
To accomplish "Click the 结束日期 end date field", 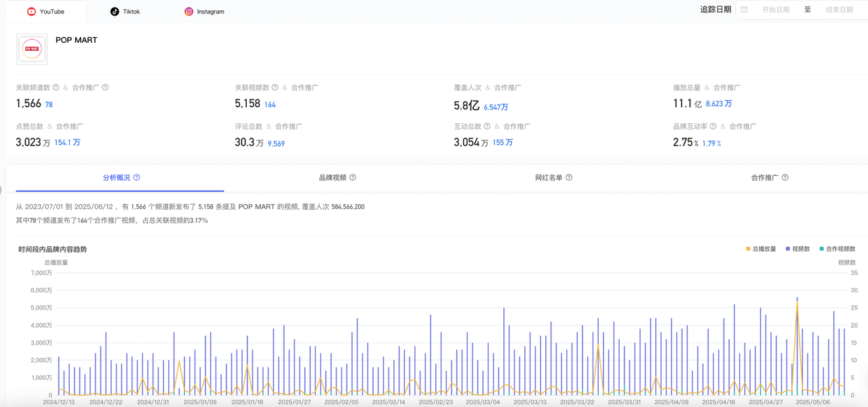I will tap(839, 9).
